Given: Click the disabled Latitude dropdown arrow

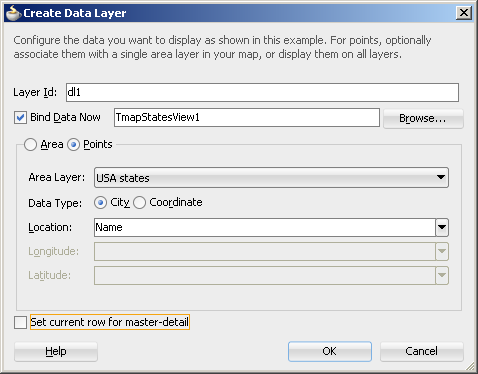Looking at the screenshot, I should click(x=442, y=275).
